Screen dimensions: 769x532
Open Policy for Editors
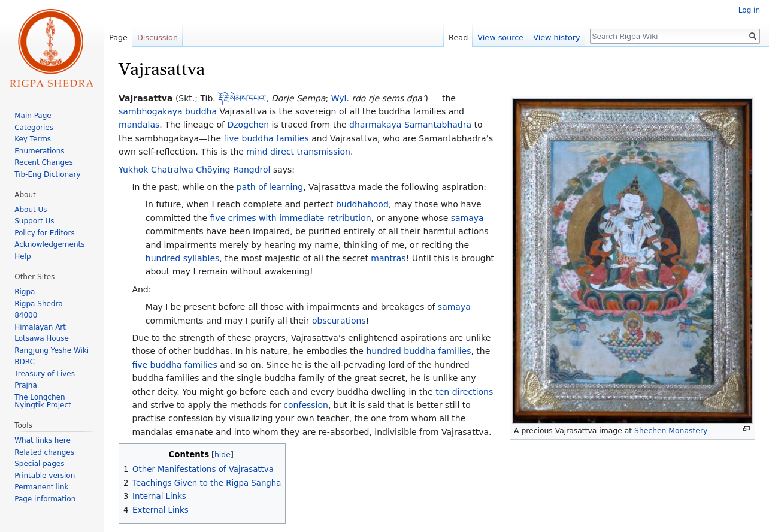tap(44, 233)
